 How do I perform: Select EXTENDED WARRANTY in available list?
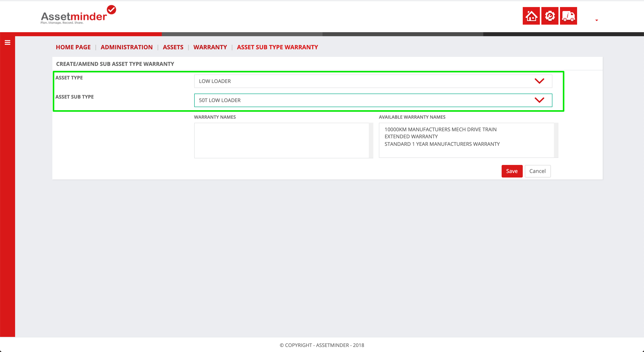click(x=411, y=137)
